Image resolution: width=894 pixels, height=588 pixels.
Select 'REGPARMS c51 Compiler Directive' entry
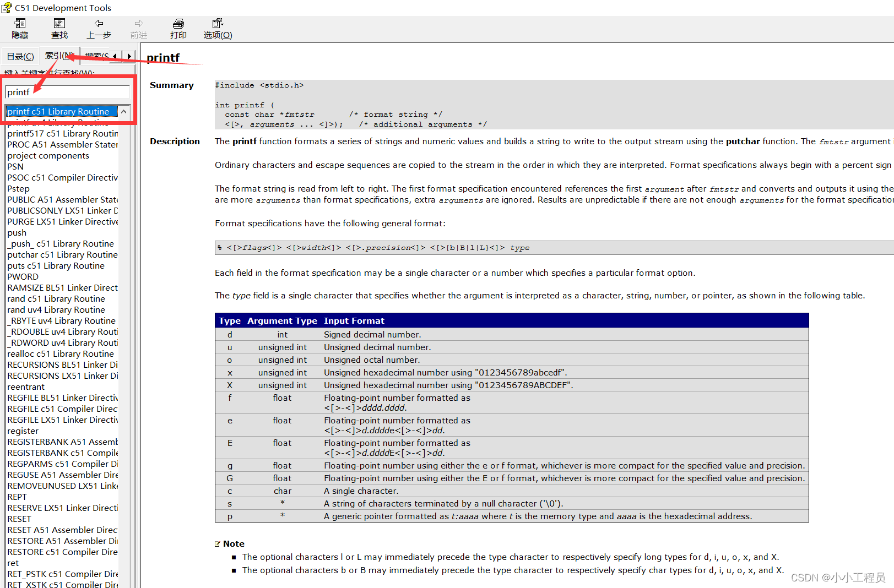point(62,464)
